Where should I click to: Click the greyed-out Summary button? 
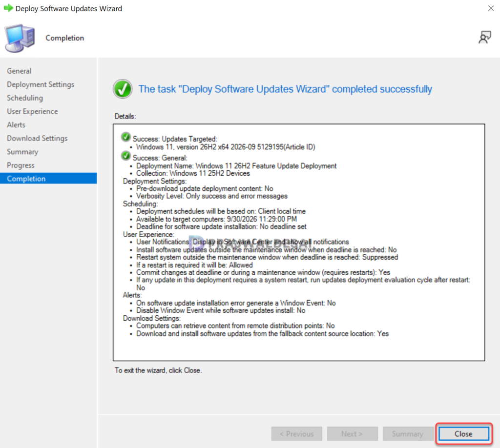[408, 434]
